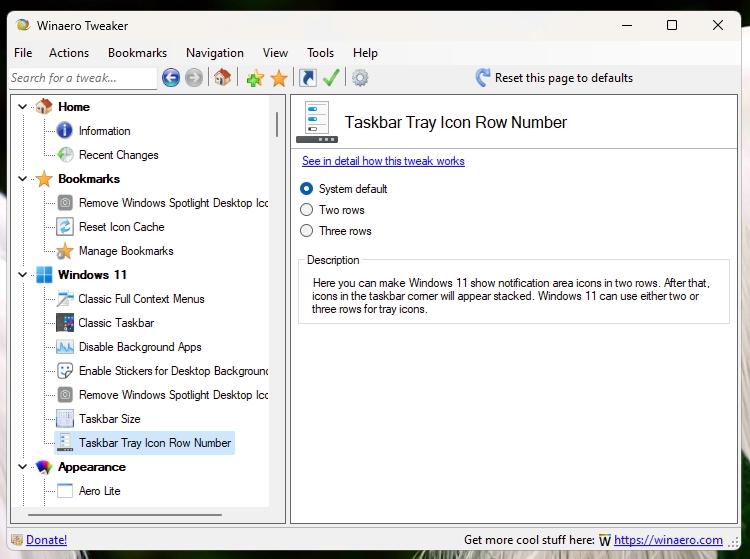Click the tree vertical scrollbar thumb

point(277,124)
